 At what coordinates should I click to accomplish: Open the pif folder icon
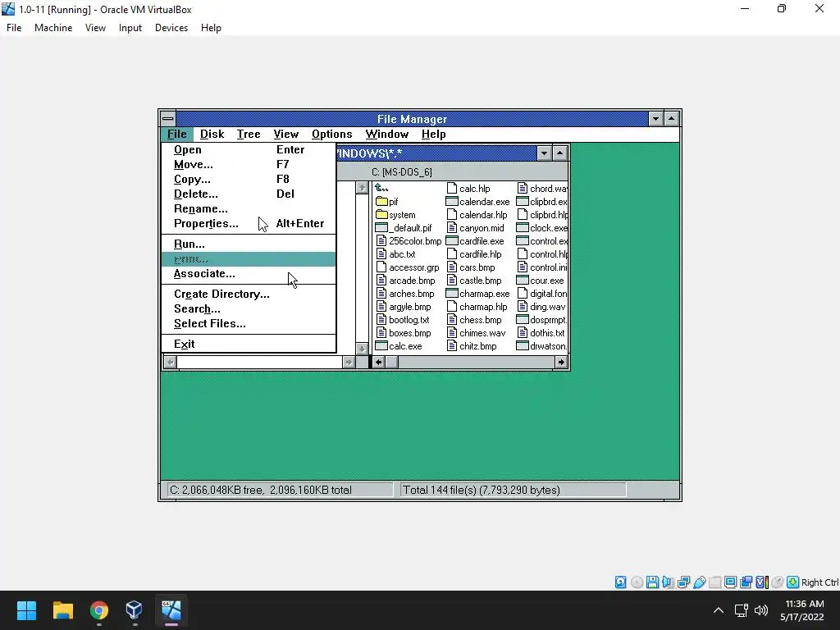(381, 202)
